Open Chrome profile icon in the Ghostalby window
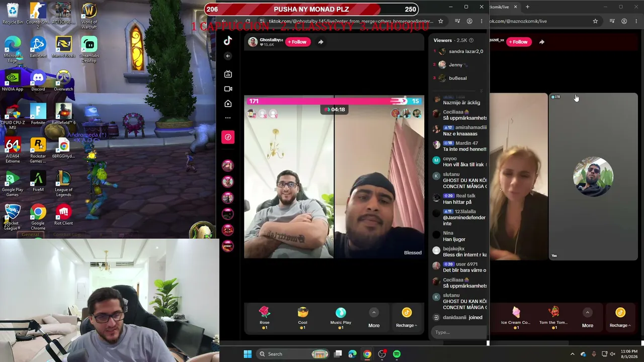The width and height of the screenshot is (644, 362). [469, 21]
